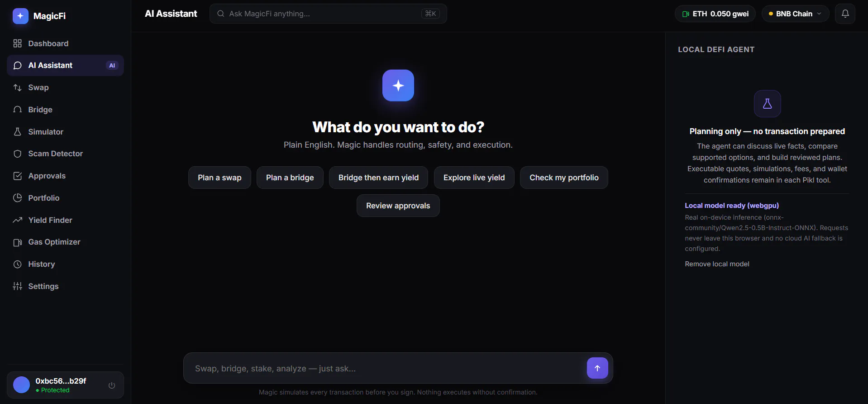Open History page from sidebar
The width and height of the screenshot is (868, 404).
(65, 265)
